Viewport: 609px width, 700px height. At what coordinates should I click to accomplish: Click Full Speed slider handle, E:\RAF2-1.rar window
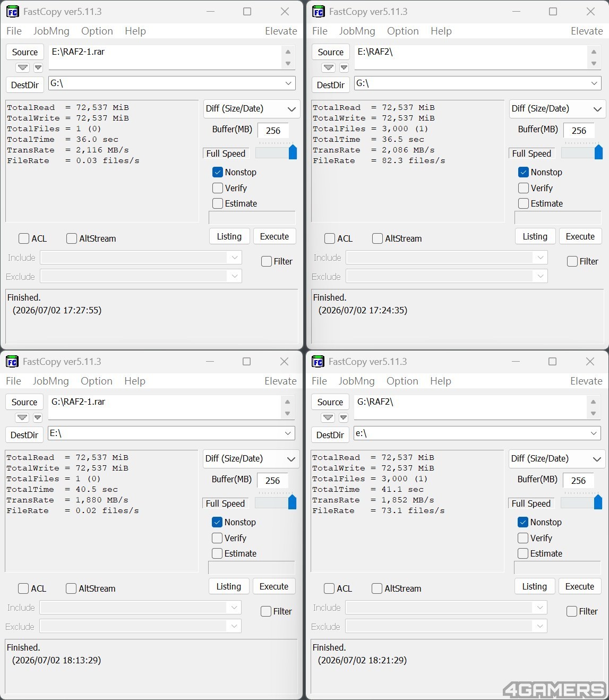click(x=293, y=152)
